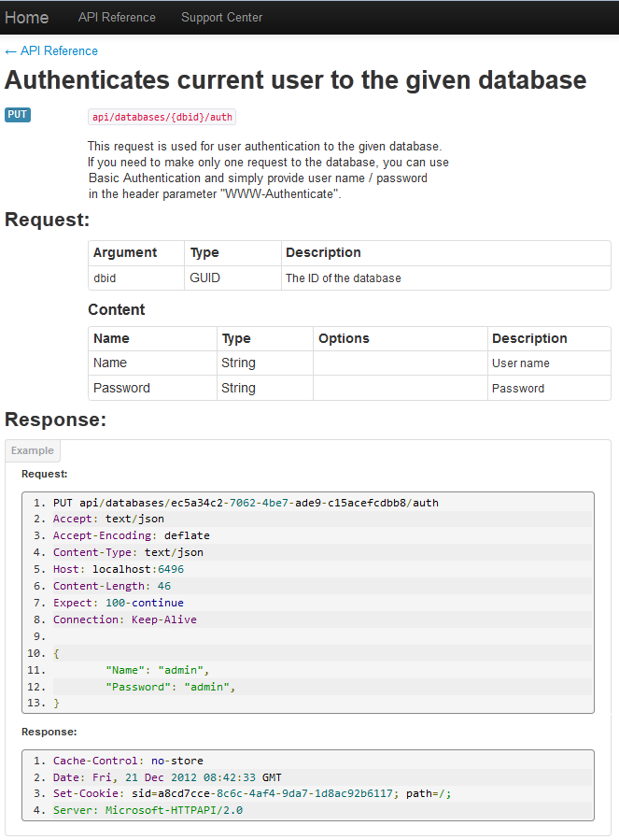Switch to the Example tab
This screenshot has height=840, width=619.
[x=32, y=450]
